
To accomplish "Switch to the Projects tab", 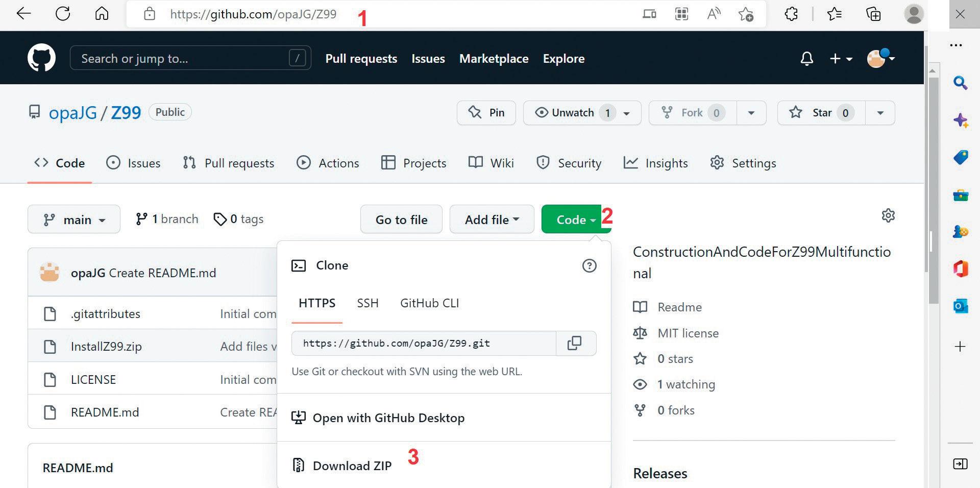I will [413, 163].
